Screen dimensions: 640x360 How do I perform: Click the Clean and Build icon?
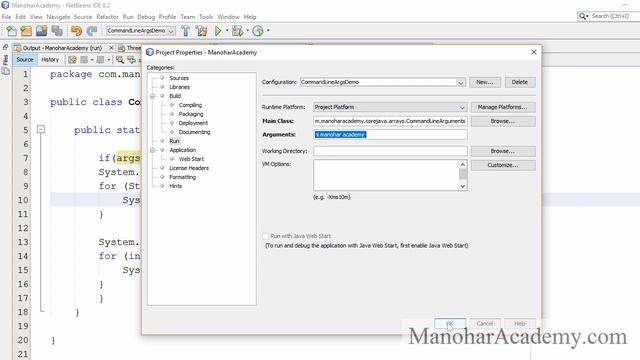point(201,31)
